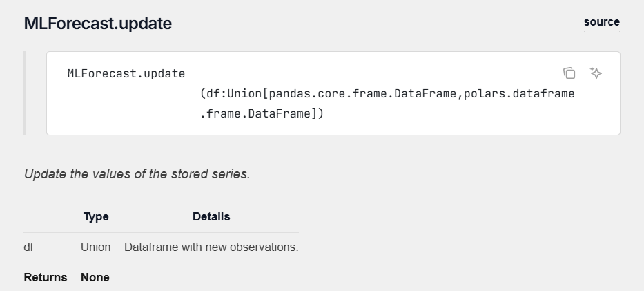
Task: Open the source link
Action: coord(601,22)
